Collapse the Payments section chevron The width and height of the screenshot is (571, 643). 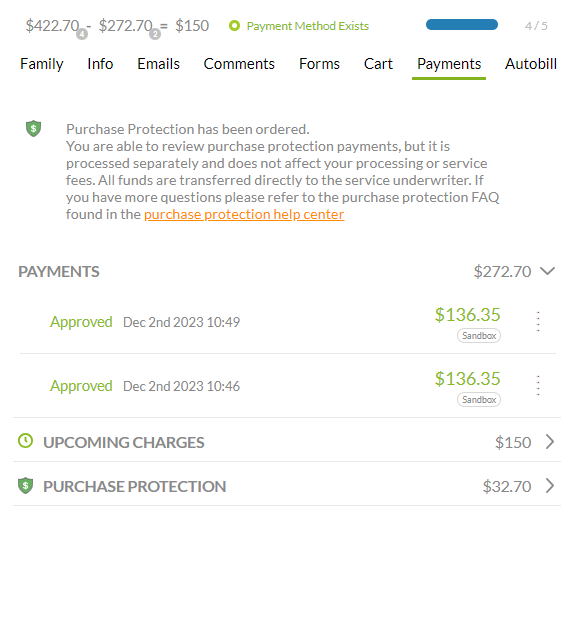click(547, 271)
